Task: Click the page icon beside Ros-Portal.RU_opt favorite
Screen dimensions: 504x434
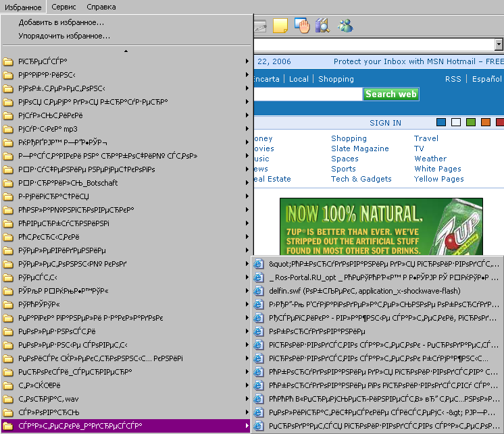Action: [258, 277]
